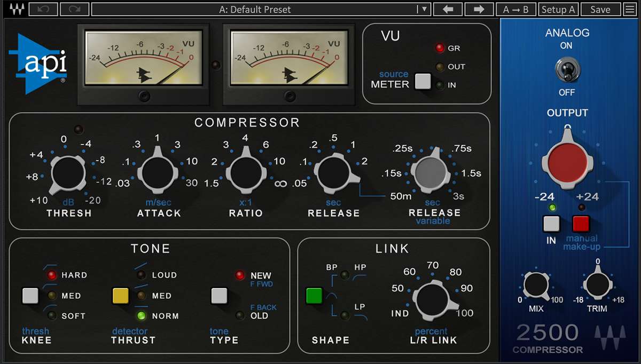The image size is (641, 364).
Task: Open the preset dropdown arrow
Action: click(424, 9)
